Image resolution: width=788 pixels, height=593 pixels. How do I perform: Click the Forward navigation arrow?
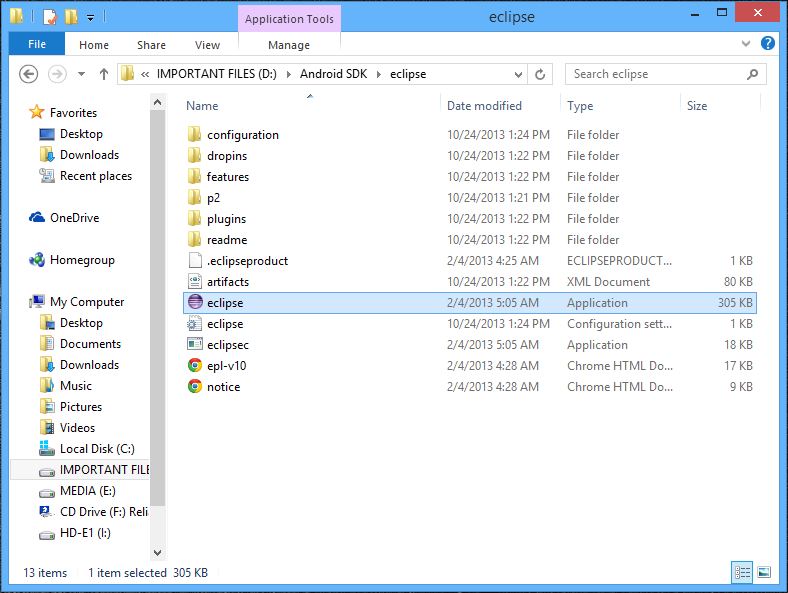57,74
